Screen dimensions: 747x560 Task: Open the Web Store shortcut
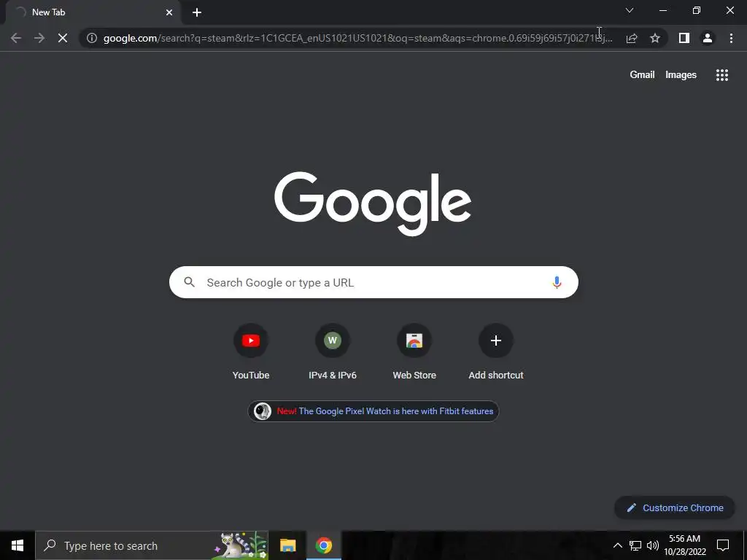click(x=414, y=352)
